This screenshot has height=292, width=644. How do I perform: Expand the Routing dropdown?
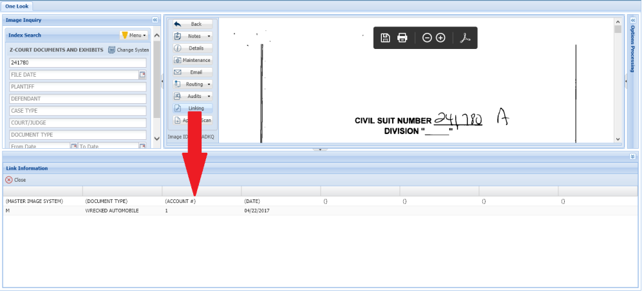tap(192, 84)
